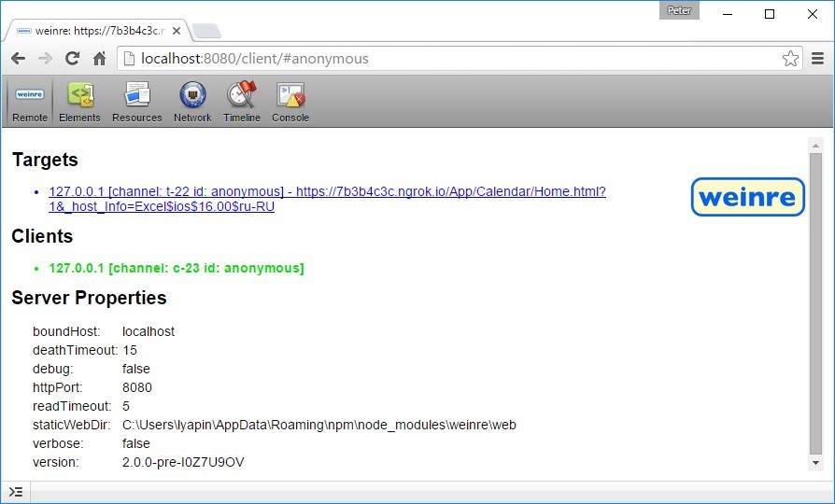835x504 pixels.
Task: Click the readTimeout value 5
Action: (x=126, y=406)
